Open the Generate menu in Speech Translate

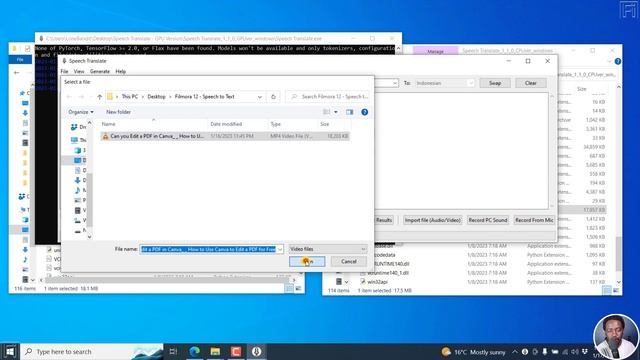tap(100, 71)
